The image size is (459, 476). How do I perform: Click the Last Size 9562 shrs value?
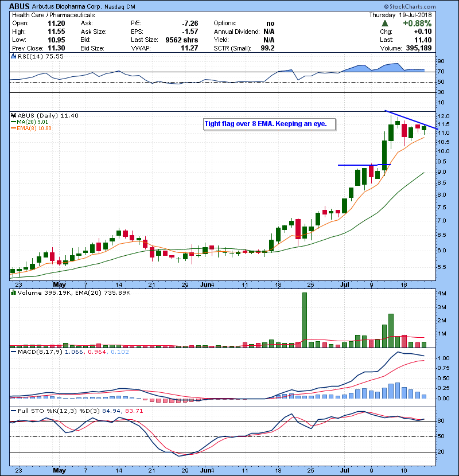point(182,40)
